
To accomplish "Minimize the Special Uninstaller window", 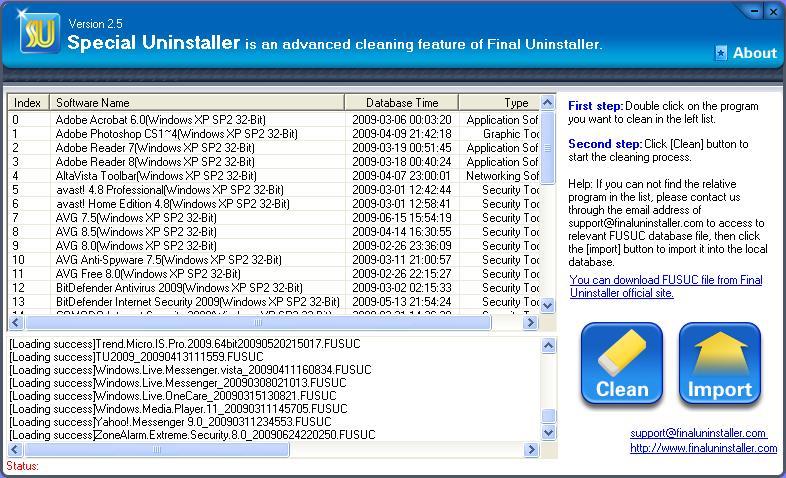I will click(754, 12).
